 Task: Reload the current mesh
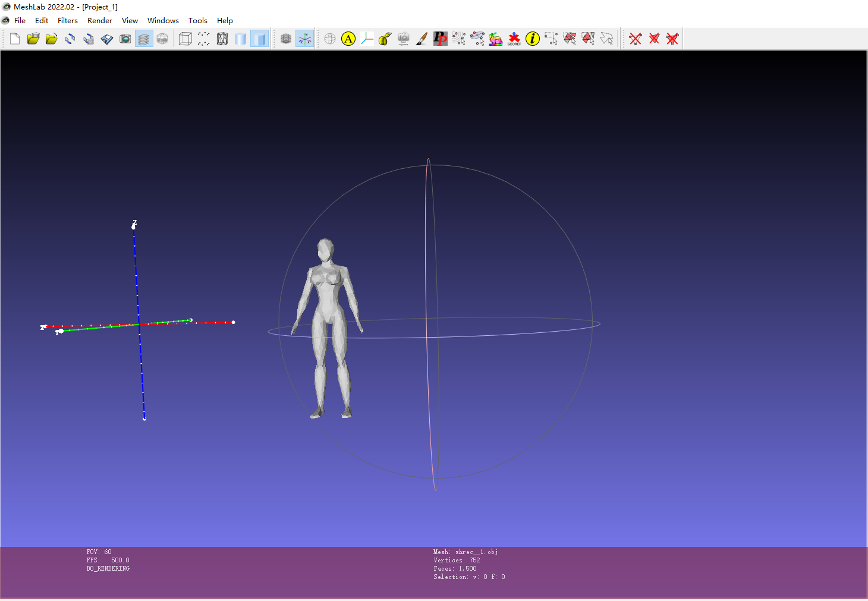point(70,39)
